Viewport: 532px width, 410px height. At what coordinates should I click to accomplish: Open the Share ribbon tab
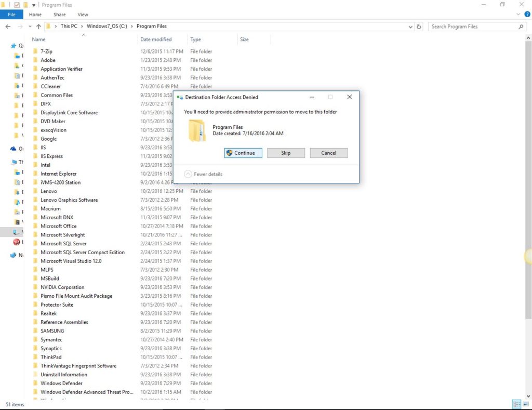tap(59, 14)
